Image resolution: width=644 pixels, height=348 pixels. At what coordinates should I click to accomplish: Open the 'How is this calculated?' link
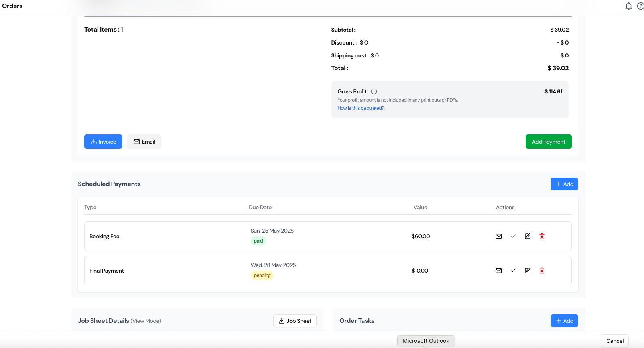(x=361, y=108)
